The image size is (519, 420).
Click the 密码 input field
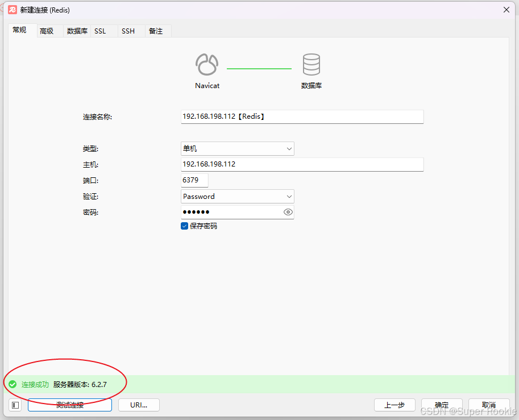237,212
